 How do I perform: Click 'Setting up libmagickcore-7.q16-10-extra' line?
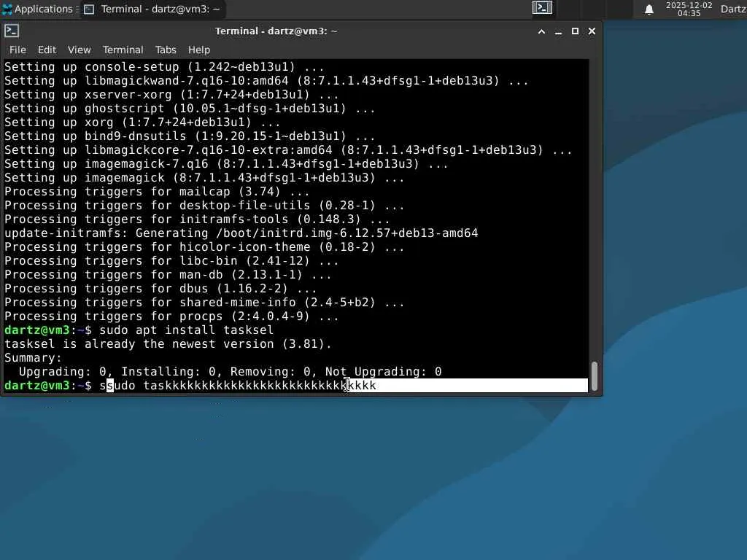coord(288,150)
